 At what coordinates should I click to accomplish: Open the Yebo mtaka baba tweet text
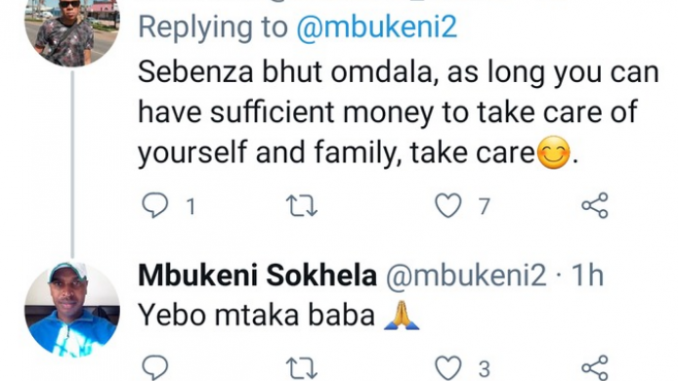279,315
